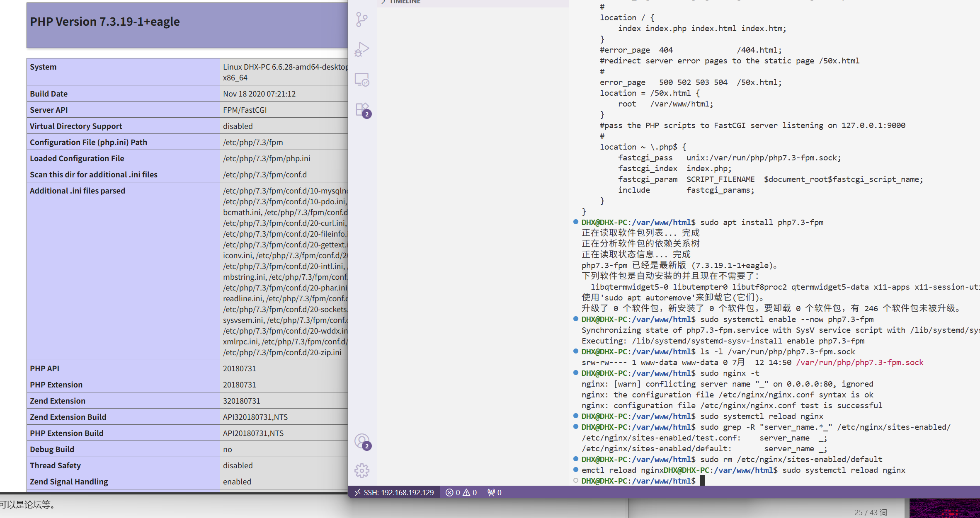Click the 'System' row label
The image size is (980, 518).
[x=43, y=67]
